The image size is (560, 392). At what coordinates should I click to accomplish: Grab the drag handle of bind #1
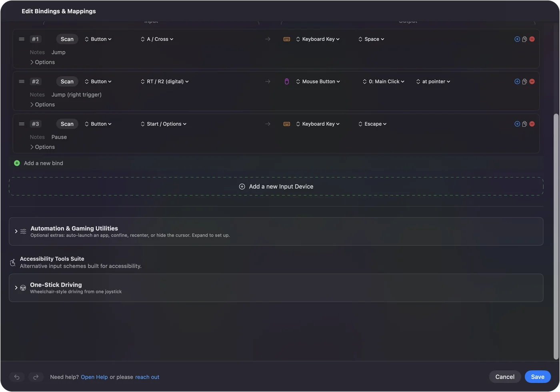[x=22, y=39]
